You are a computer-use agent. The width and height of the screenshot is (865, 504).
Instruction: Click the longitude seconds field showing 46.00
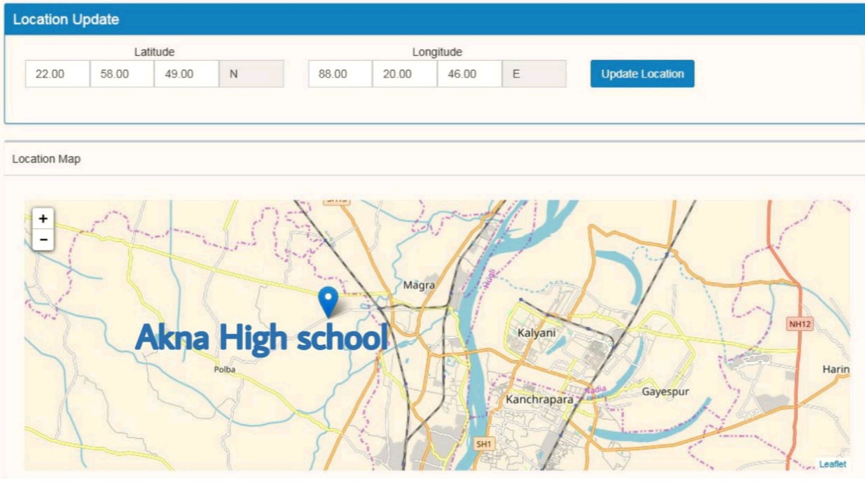click(x=469, y=73)
